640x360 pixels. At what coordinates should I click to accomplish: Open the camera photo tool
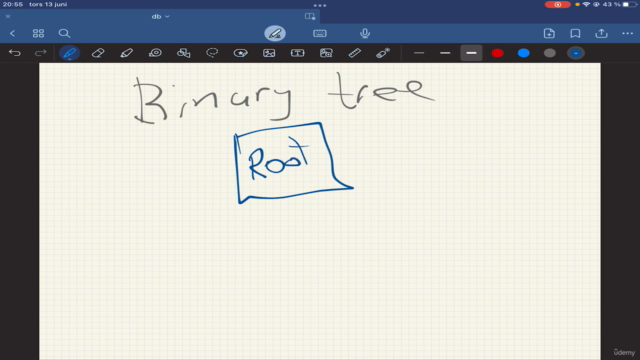pyautogui.click(x=326, y=53)
